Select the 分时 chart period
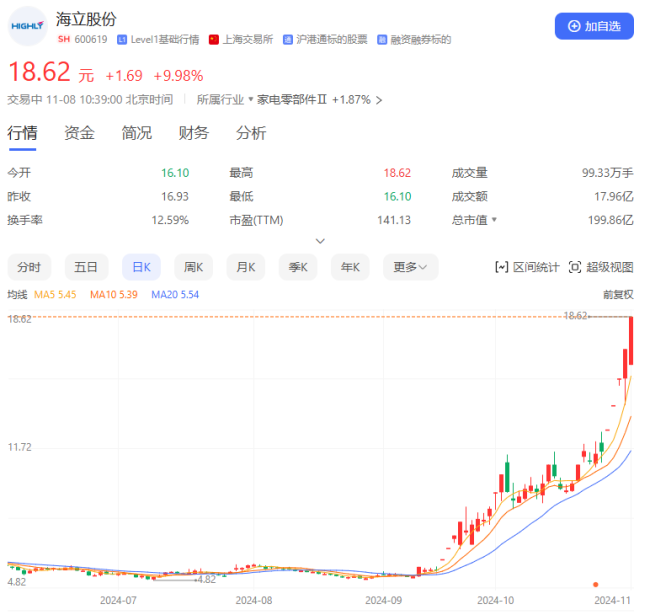650x615 pixels. point(29,267)
